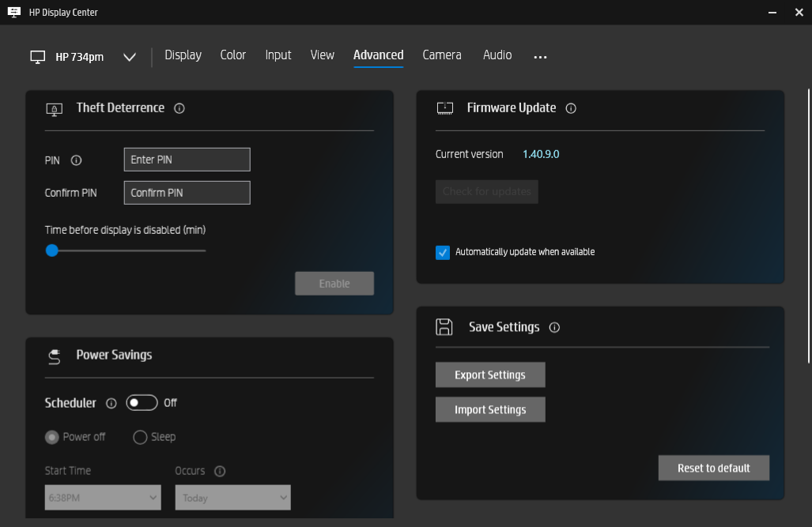This screenshot has height=527, width=812.
Task: Click the Firmware Update chip icon
Action: (x=445, y=108)
